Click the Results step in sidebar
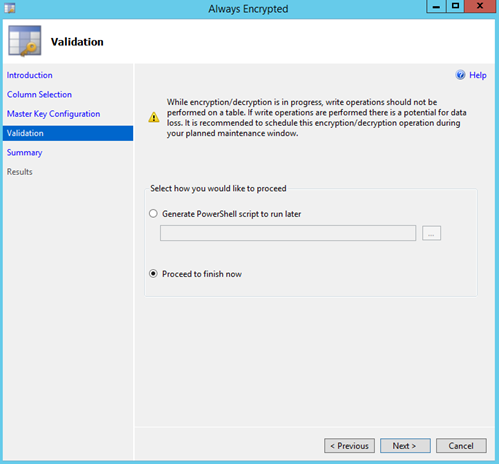 coord(20,172)
